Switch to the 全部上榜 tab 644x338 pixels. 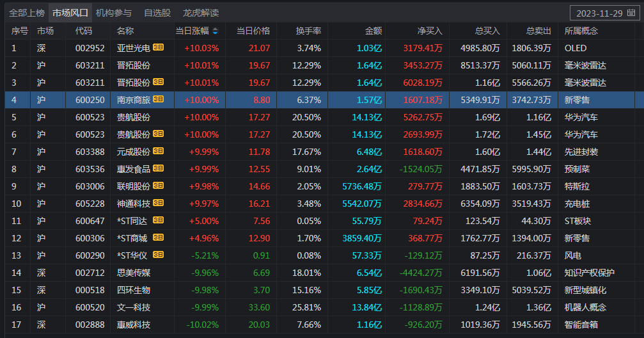tap(26, 13)
